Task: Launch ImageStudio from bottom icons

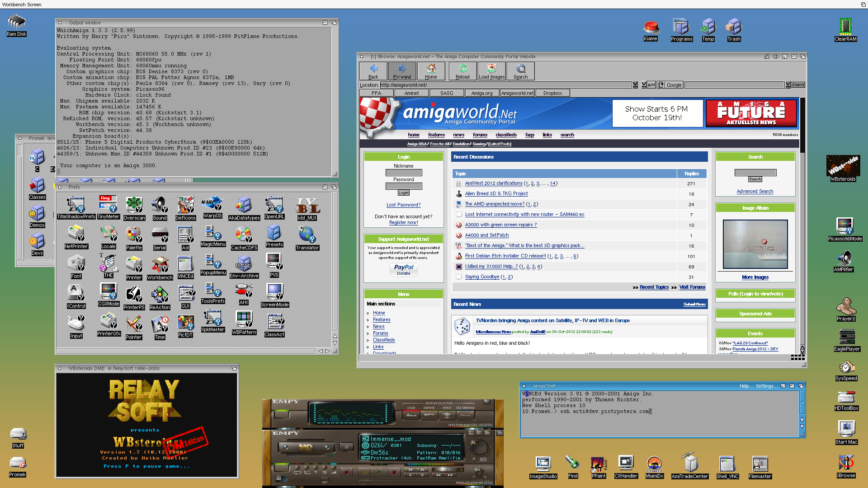Action: click(x=543, y=467)
